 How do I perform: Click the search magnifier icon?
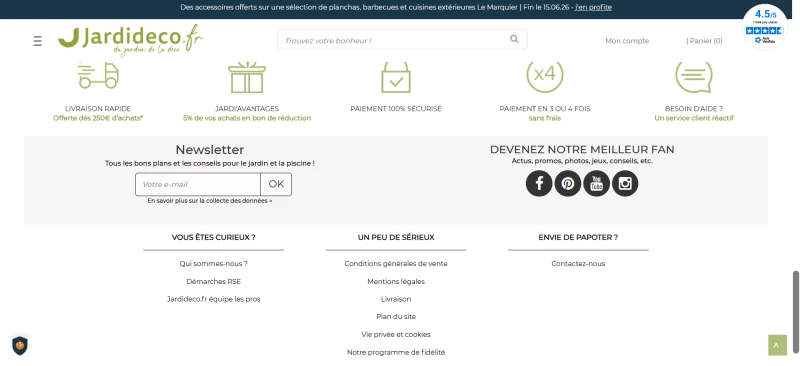pyautogui.click(x=514, y=39)
